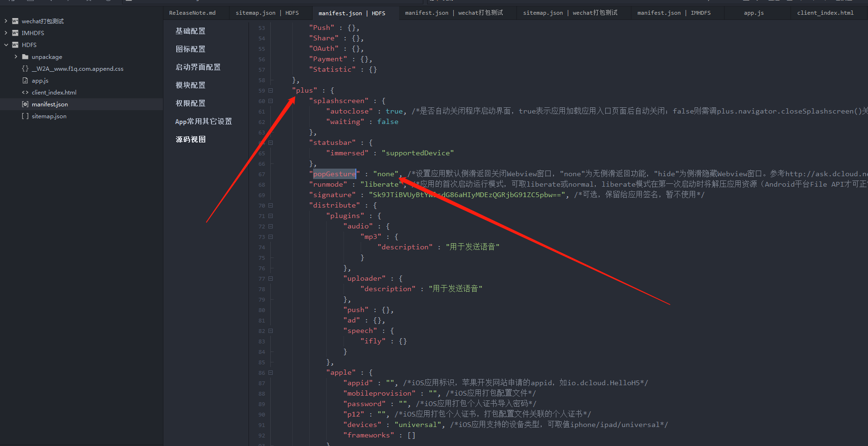Open 权限配置 manifest section
The width and height of the screenshot is (868, 446).
pyautogui.click(x=191, y=103)
